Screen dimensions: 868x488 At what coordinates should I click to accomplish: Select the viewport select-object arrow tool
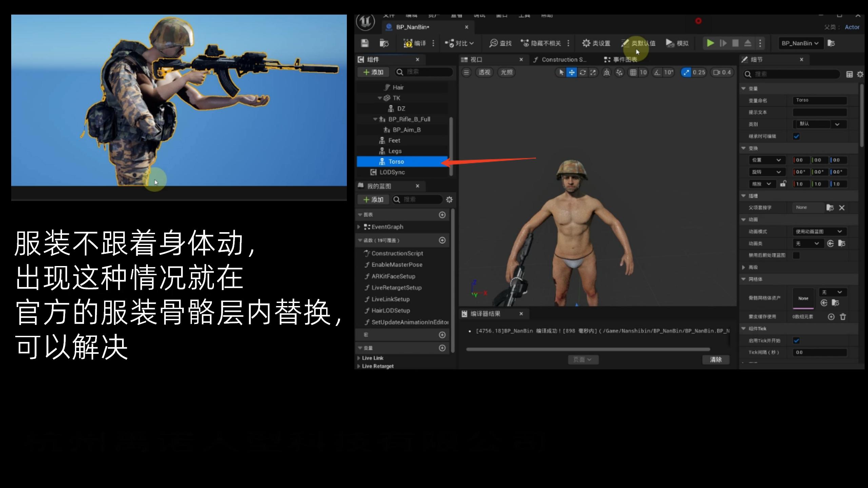click(x=561, y=72)
